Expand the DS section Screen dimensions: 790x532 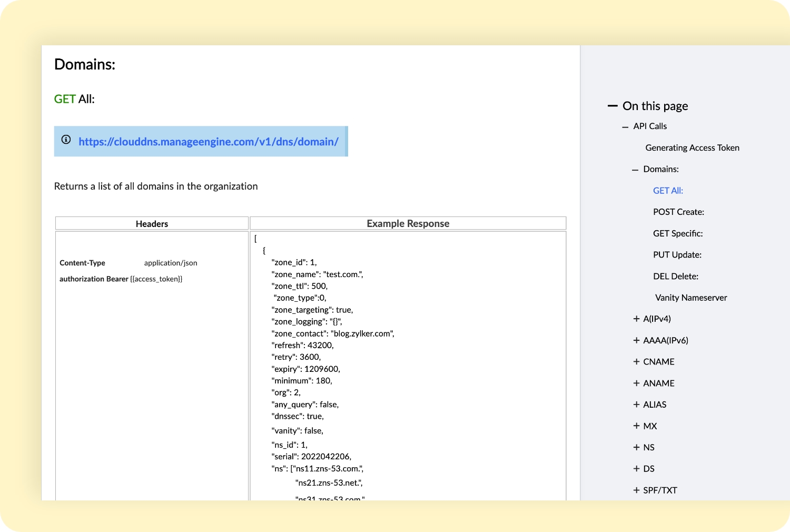(x=636, y=469)
